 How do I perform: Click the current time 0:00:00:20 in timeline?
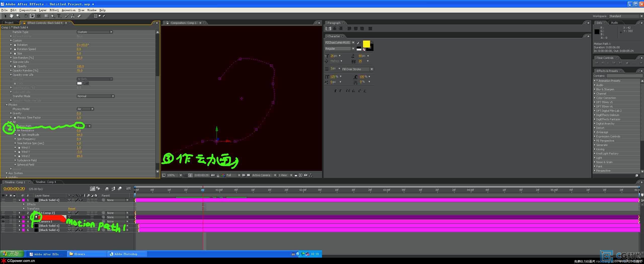point(14,189)
